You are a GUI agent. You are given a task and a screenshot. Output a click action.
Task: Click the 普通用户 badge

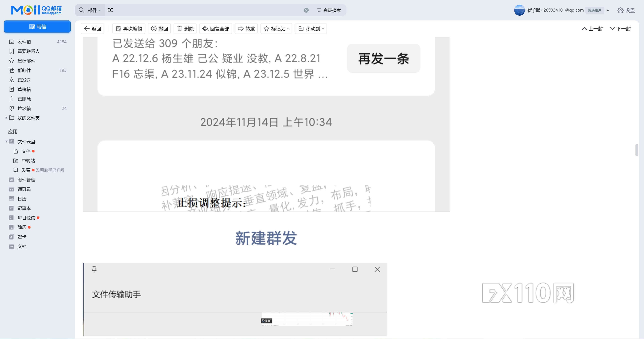tap(595, 11)
